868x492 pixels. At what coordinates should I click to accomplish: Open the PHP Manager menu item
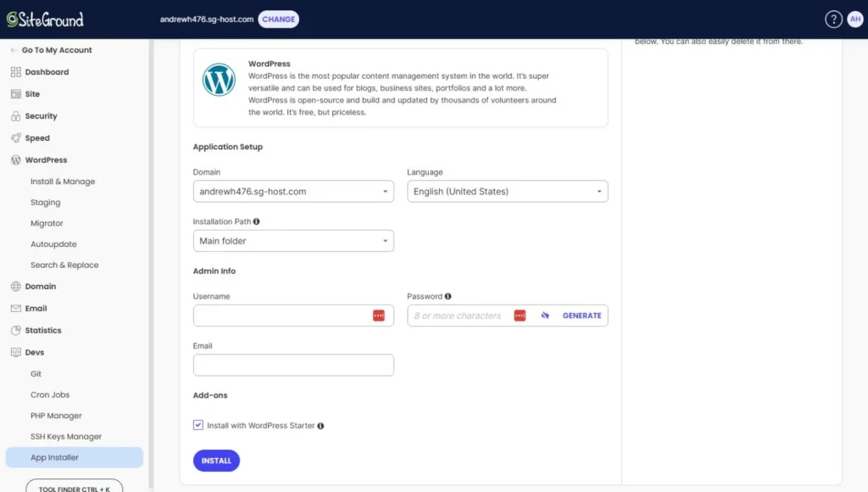56,417
